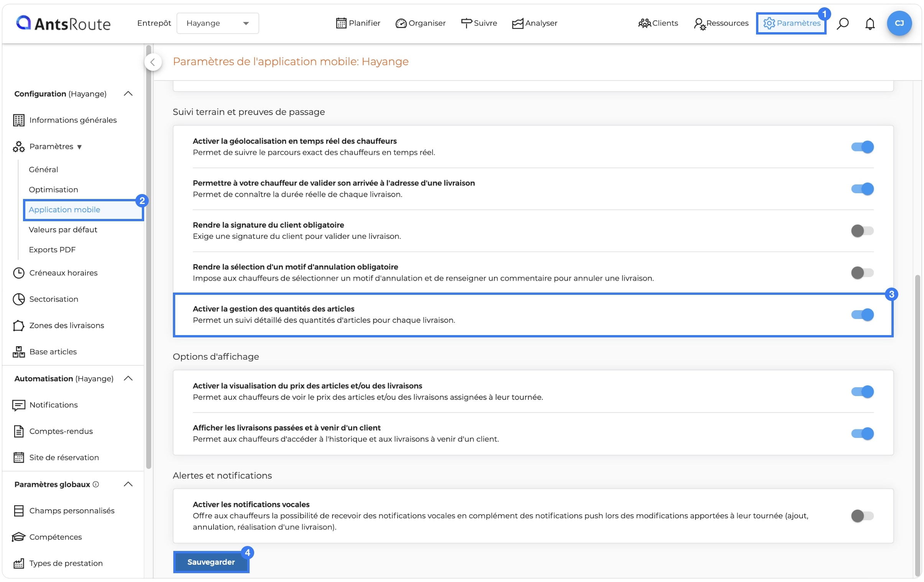The image size is (924, 582).
Task: Open the Ressources person-gear icon
Action: point(700,24)
